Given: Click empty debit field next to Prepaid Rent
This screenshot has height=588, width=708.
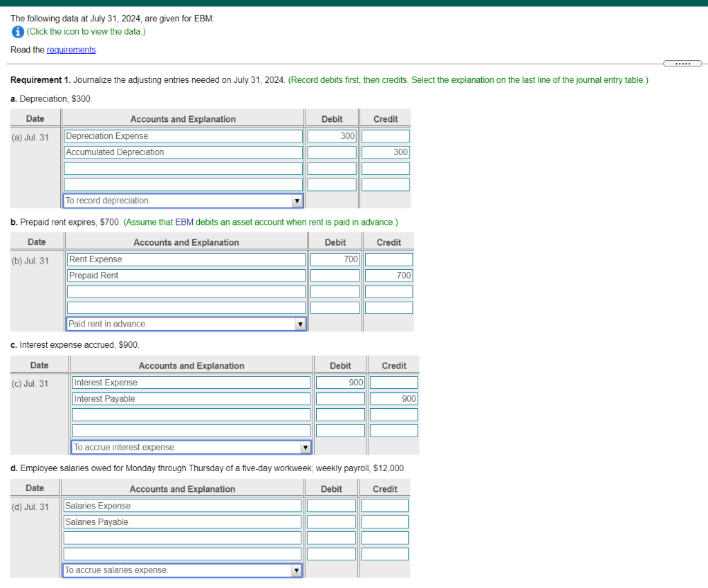Looking at the screenshot, I should tap(335, 275).
